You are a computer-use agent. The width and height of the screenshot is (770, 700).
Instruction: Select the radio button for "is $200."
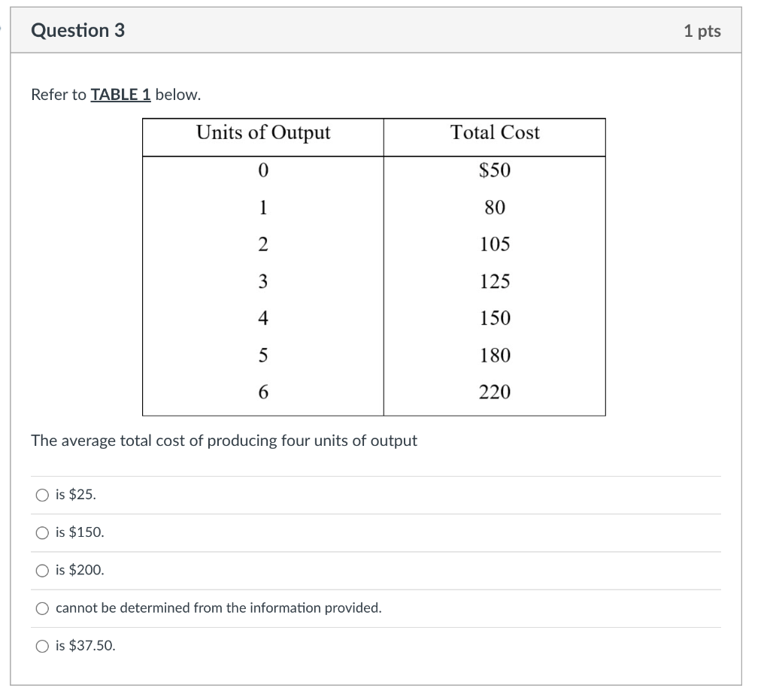click(x=43, y=570)
